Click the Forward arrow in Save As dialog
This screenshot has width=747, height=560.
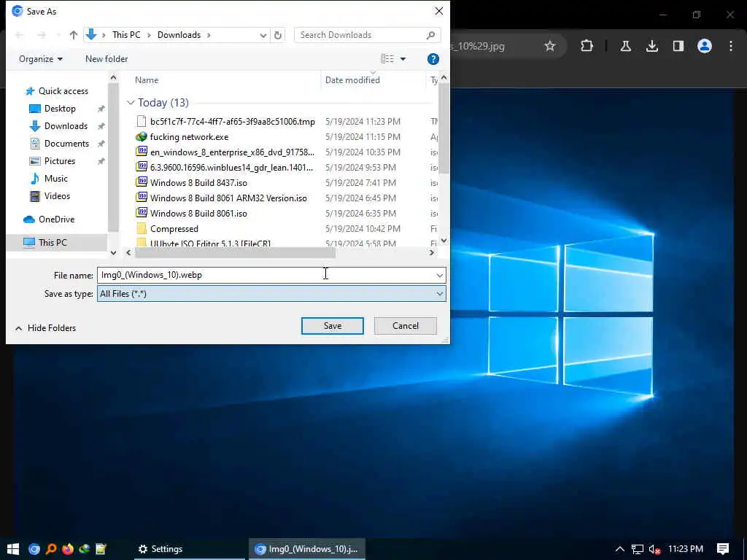42,35
